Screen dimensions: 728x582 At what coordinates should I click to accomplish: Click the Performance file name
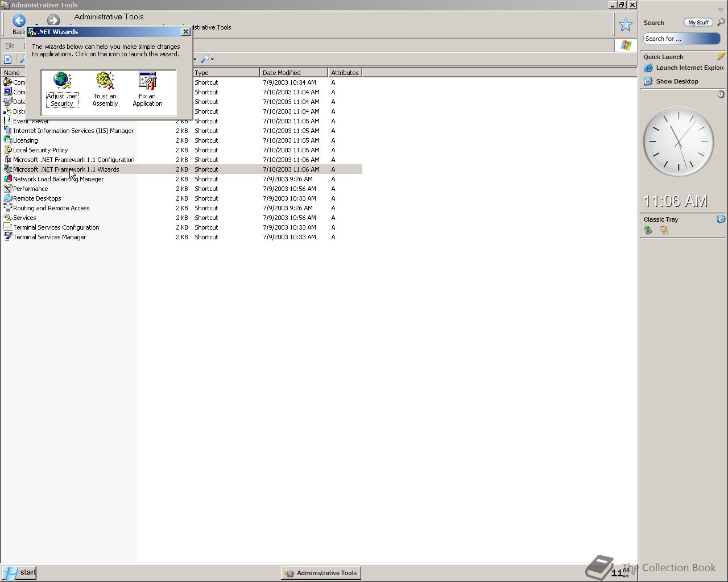click(x=31, y=189)
